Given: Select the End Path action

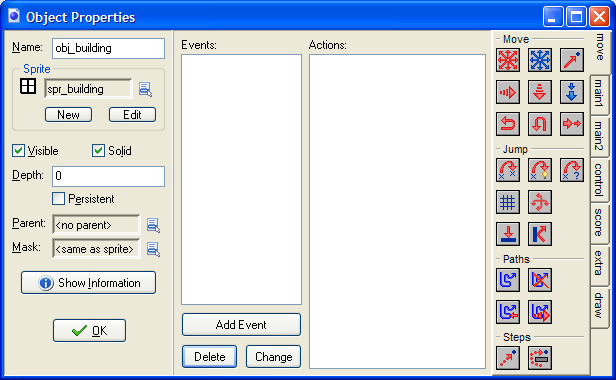Looking at the screenshot, I should [540, 280].
